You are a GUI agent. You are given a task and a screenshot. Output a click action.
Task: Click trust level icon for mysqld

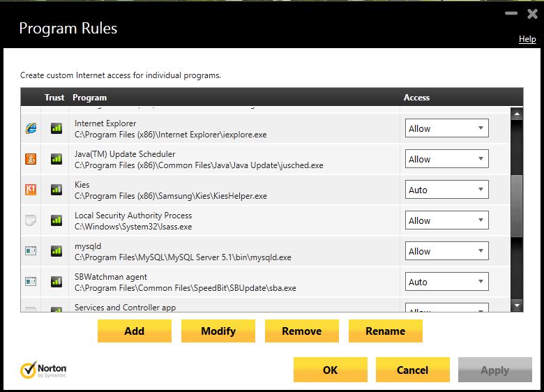[x=56, y=250]
